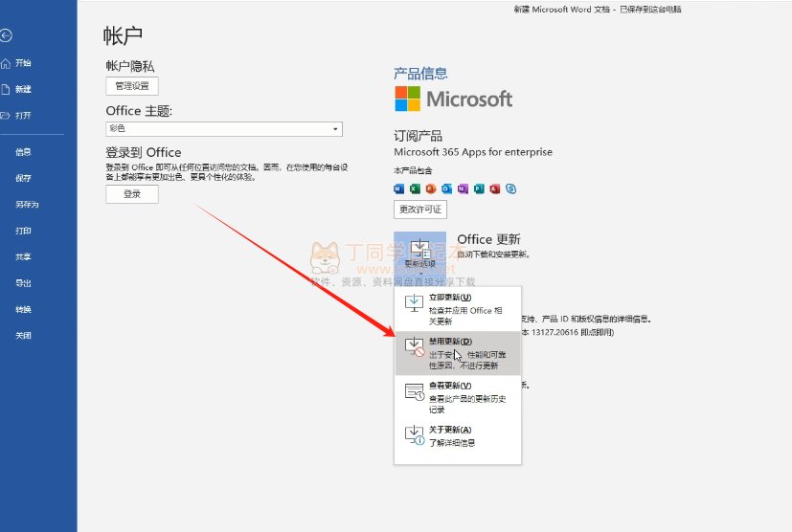This screenshot has width=792, height=532.
Task: Click the 产品信息 heading
Action: [420, 74]
